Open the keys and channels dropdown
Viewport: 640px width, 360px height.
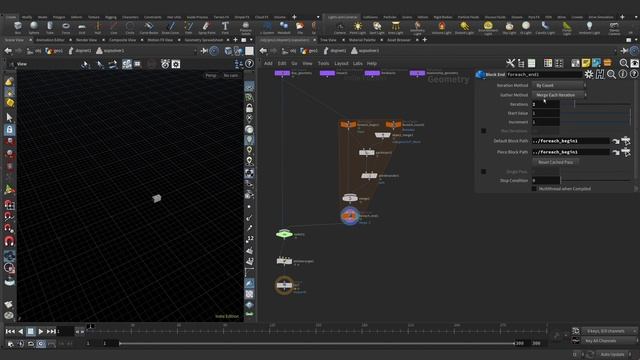[609, 331]
